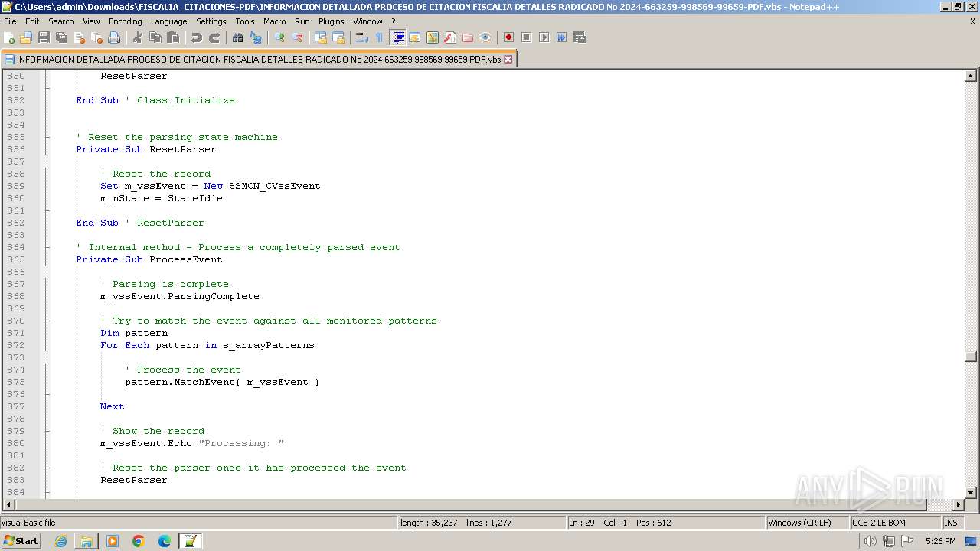Print the document using printer icon

coord(114,37)
